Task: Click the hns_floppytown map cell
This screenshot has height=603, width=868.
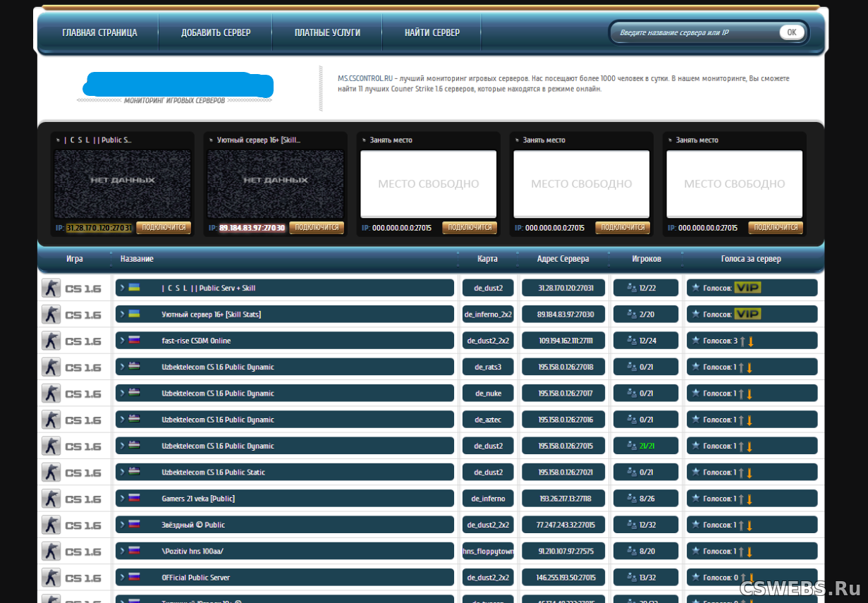Action: [488, 551]
